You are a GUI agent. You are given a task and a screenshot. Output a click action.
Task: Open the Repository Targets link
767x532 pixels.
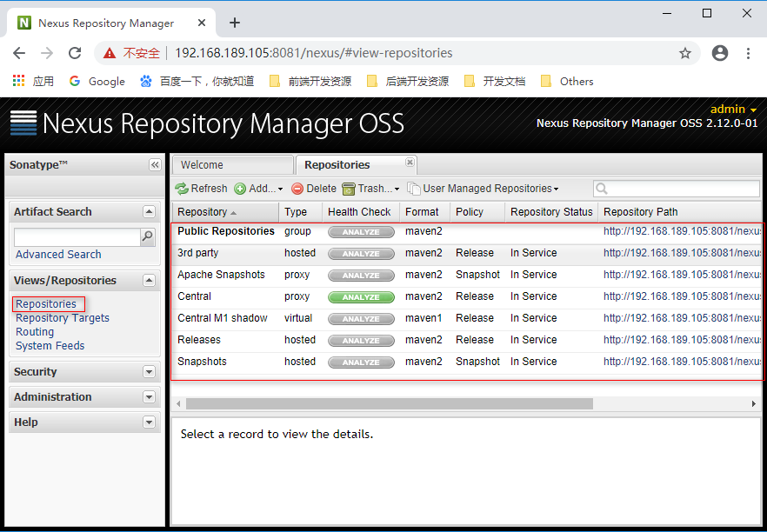pyautogui.click(x=62, y=318)
